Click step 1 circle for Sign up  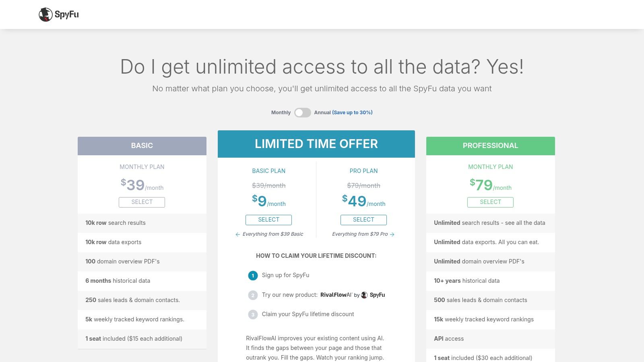click(x=253, y=276)
